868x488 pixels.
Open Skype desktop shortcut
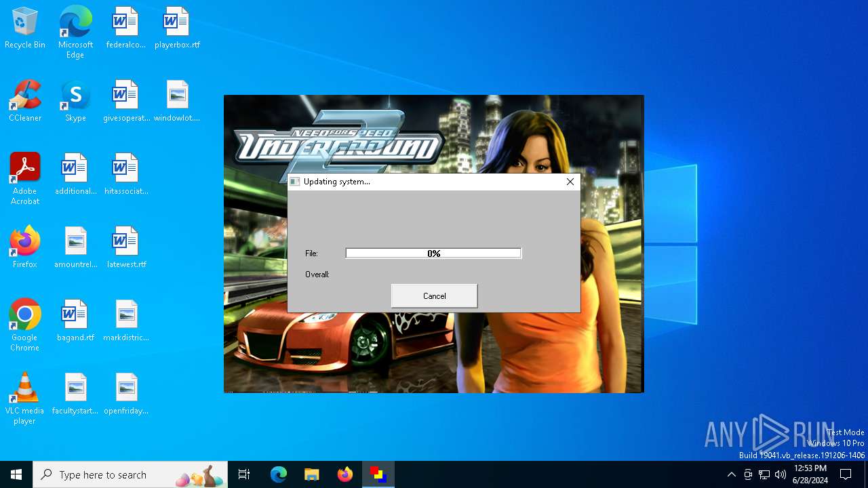pyautogui.click(x=75, y=102)
